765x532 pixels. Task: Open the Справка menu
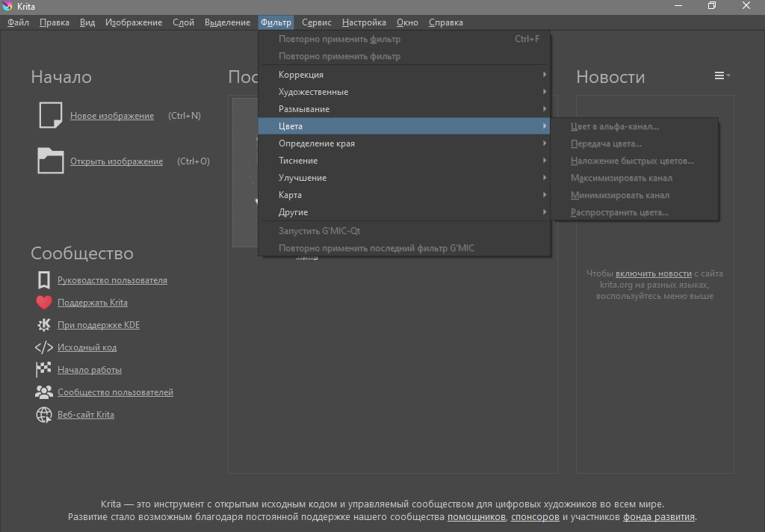click(x=446, y=22)
